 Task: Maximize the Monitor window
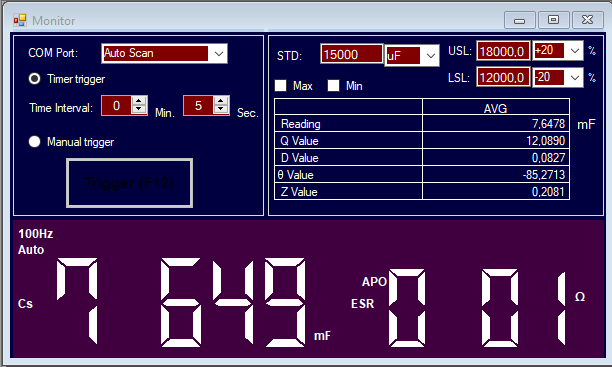(x=553, y=20)
